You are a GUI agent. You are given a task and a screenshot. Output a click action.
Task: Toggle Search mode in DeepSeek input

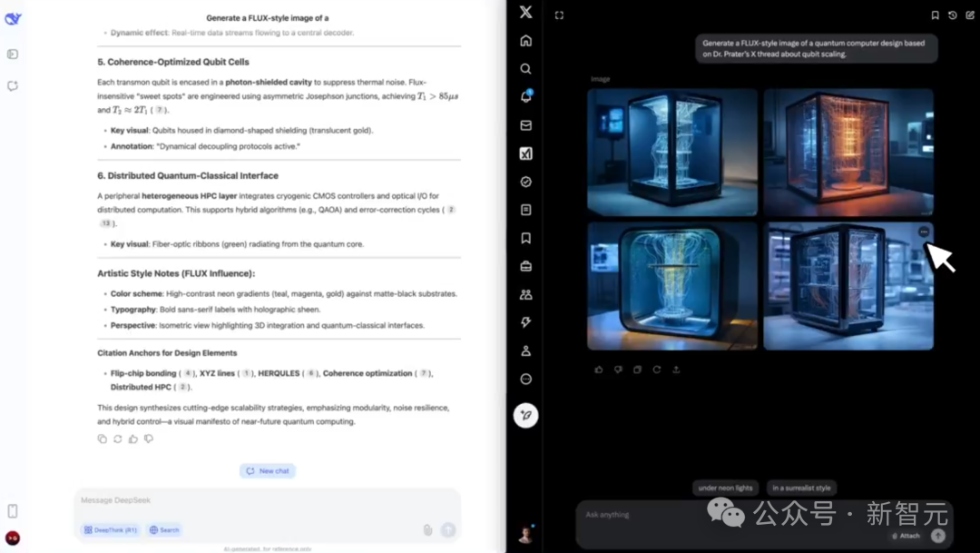pyautogui.click(x=164, y=530)
